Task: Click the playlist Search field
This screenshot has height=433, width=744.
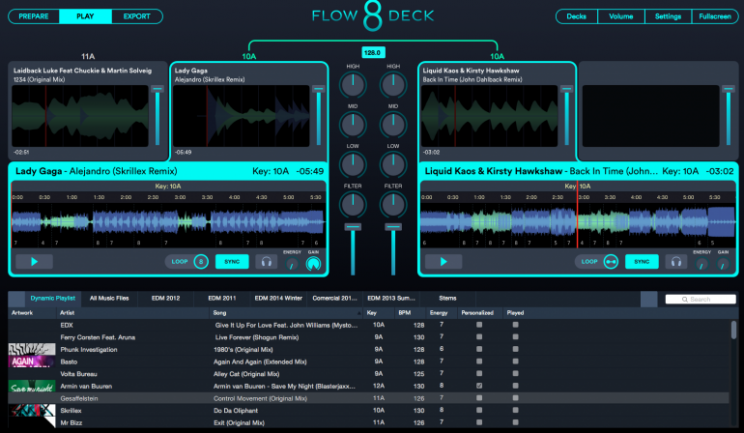Action: pyautogui.click(x=701, y=299)
